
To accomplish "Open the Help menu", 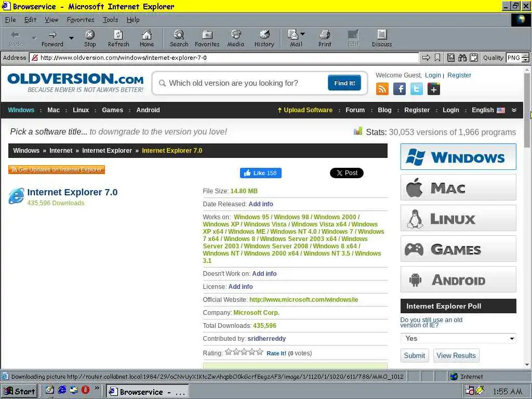I will [133, 20].
